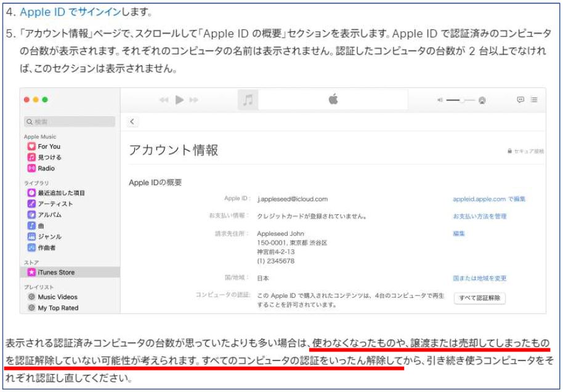563x392 pixels.
Task: Click the アーティスト microphone icon
Action: pyautogui.click(x=31, y=204)
